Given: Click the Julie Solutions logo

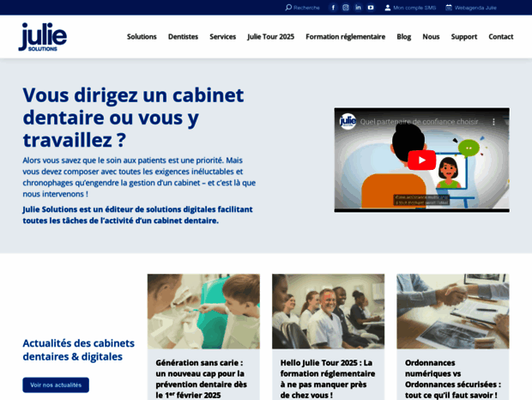Looking at the screenshot, I should pyautogui.click(x=42, y=37).
